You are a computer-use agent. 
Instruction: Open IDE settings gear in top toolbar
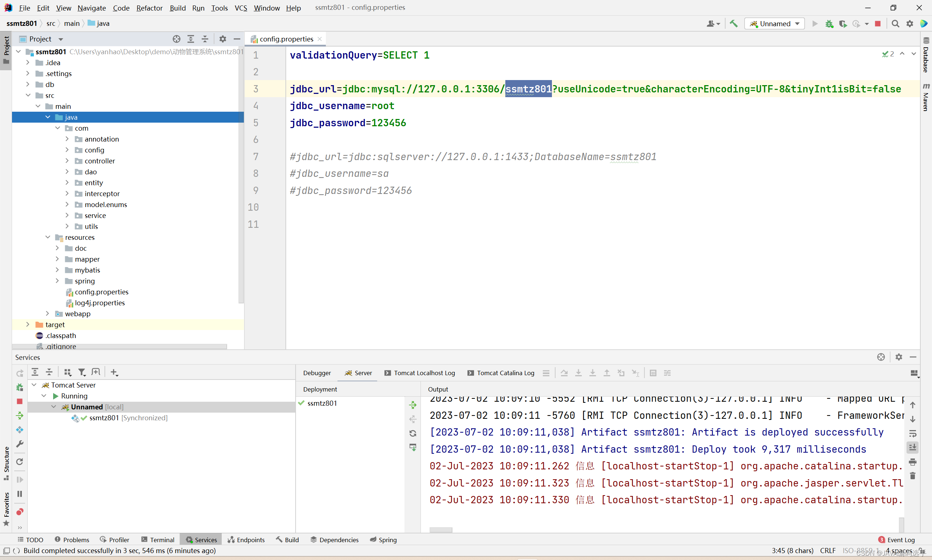[910, 23]
